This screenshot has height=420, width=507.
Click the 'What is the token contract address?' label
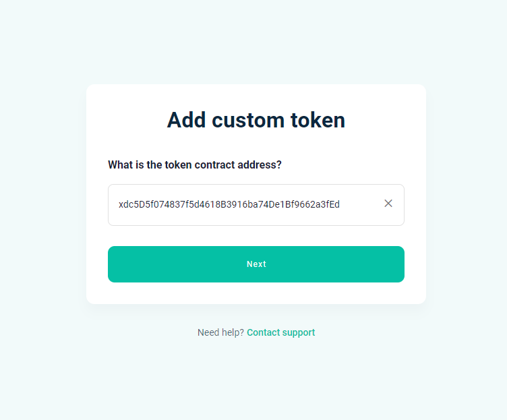point(195,164)
